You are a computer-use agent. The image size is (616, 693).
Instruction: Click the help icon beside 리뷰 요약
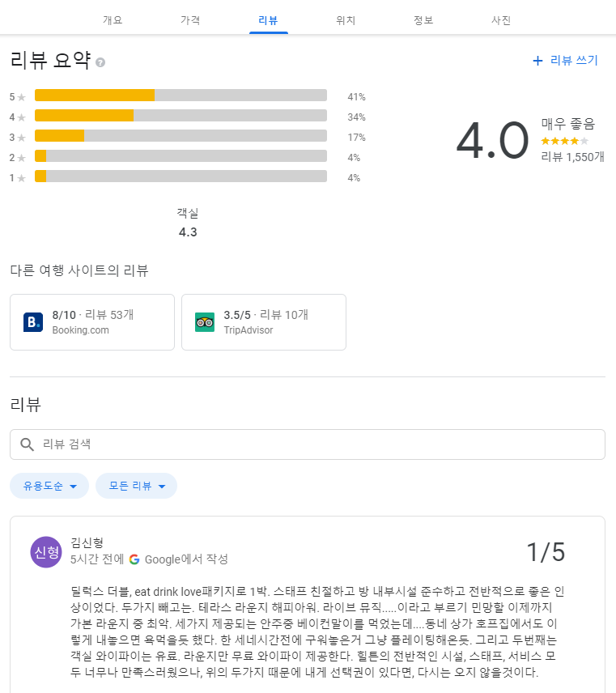[x=100, y=62]
